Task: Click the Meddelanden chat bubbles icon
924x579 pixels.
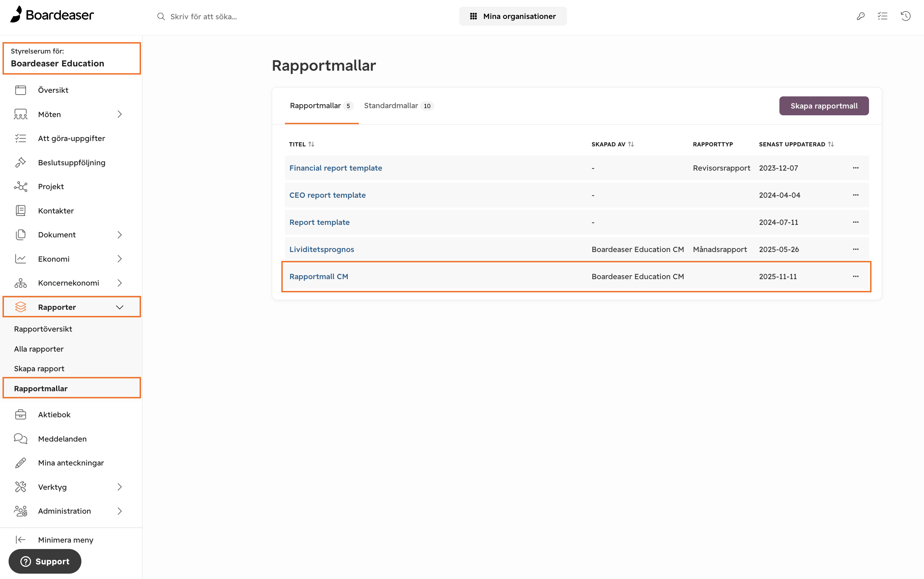Action: pyautogui.click(x=21, y=439)
